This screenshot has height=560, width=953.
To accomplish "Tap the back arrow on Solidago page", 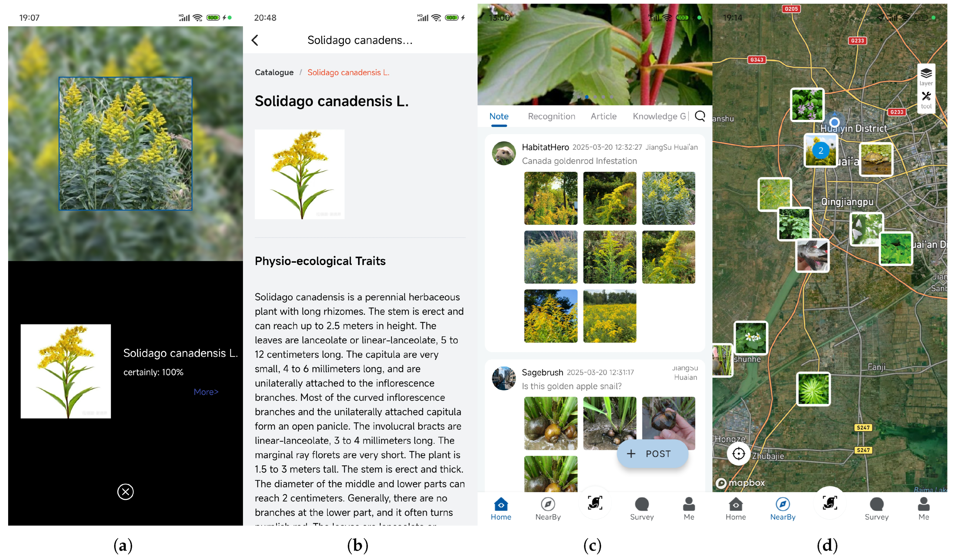I will [x=255, y=40].
